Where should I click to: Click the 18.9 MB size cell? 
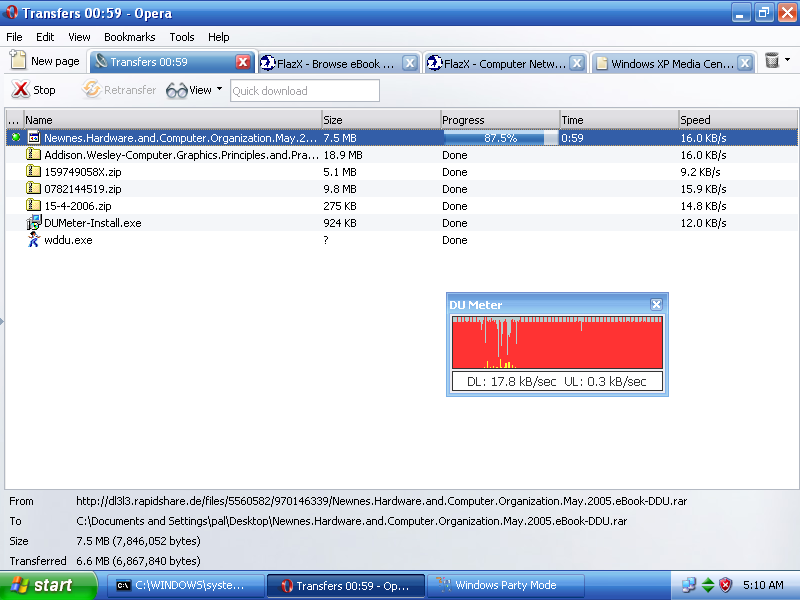343,155
